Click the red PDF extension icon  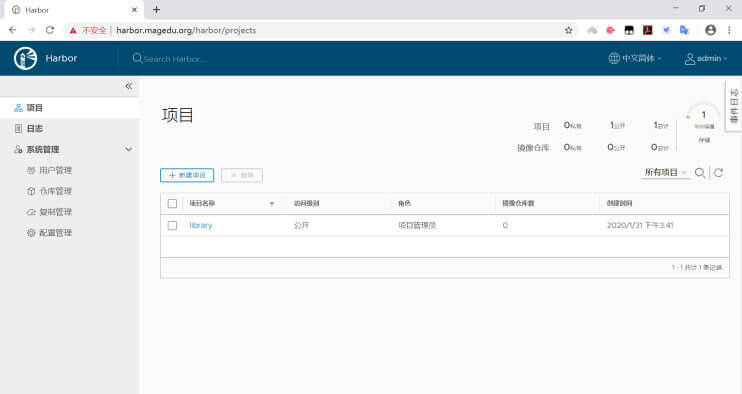tap(647, 30)
